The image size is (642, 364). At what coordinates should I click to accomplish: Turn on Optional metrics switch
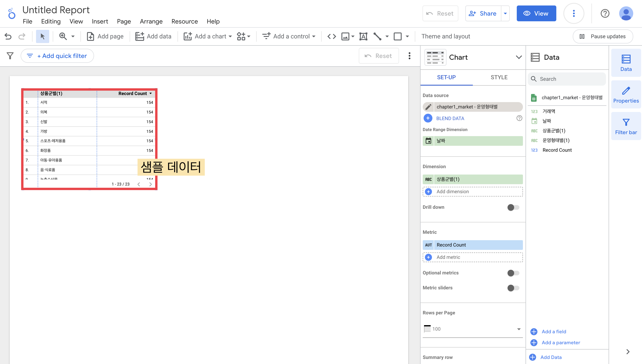click(x=513, y=273)
